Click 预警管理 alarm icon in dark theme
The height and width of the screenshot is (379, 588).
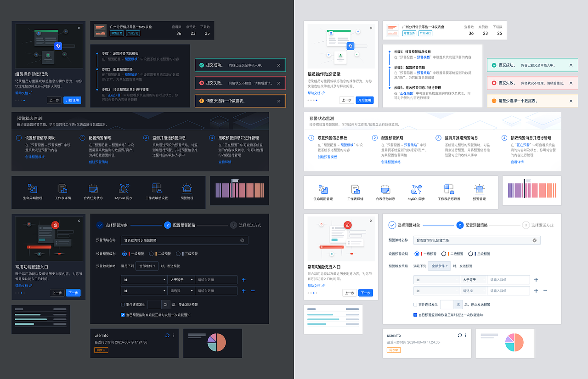[x=187, y=188]
